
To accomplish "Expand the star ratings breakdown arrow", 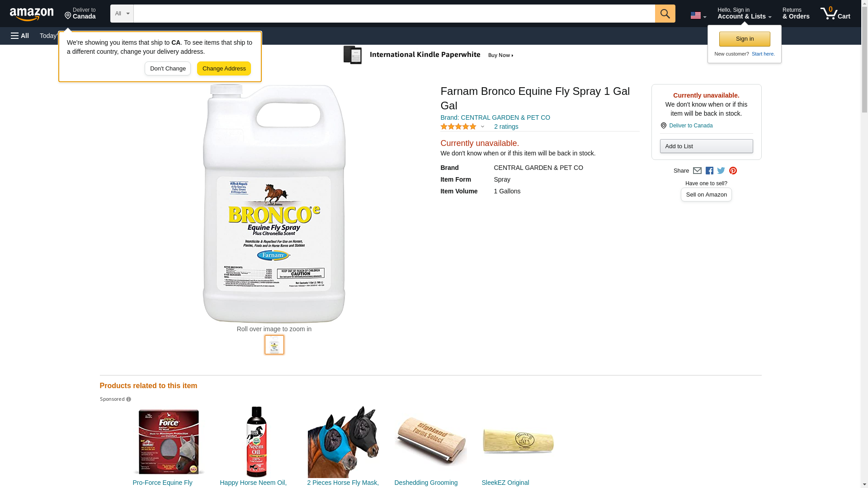I will pyautogui.click(x=482, y=127).
